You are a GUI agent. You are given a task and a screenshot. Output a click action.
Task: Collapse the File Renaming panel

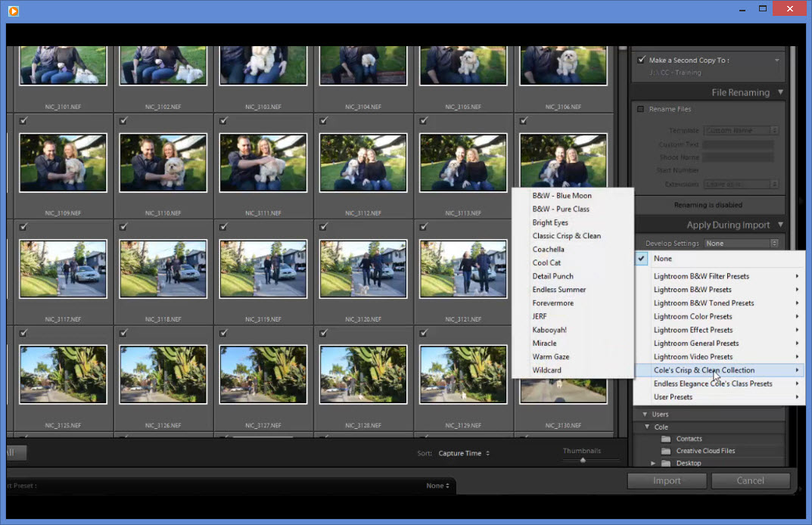(x=780, y=92)
